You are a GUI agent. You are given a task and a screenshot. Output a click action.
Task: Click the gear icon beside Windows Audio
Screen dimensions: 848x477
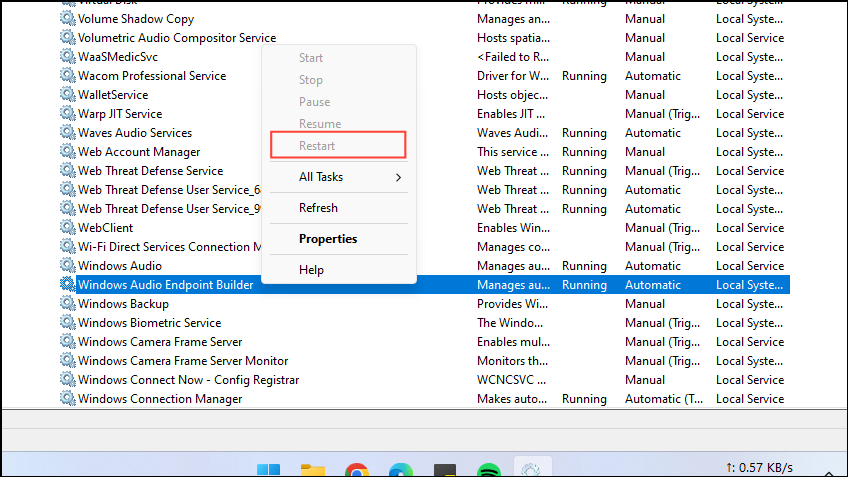(67, 266)
